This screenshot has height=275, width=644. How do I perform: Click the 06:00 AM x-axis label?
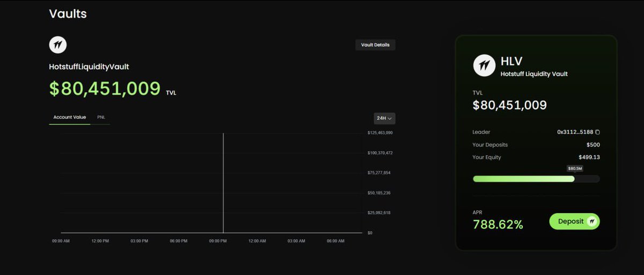(x=335, y=241)
